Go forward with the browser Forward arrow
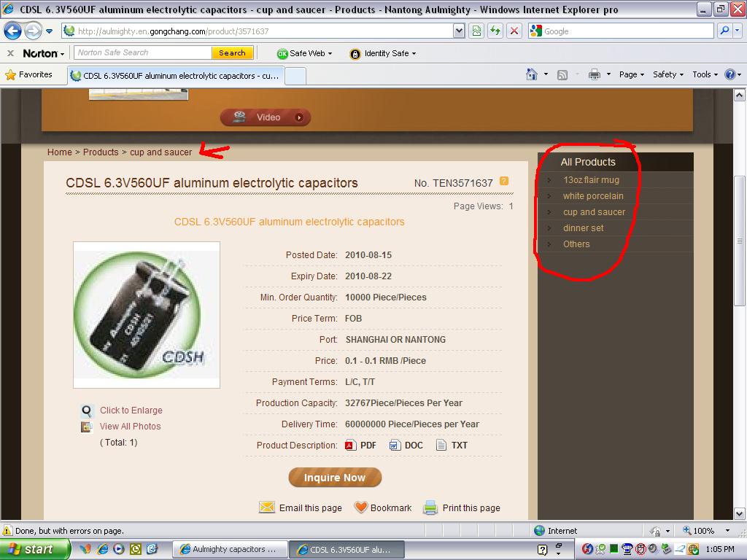The width and height of the screenshot is (747, 560). click(33, 31)
